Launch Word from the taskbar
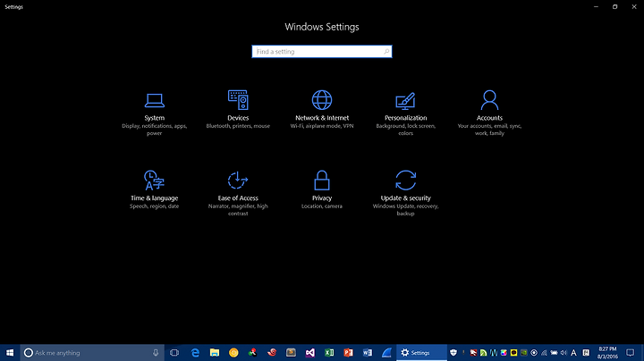 368,353
